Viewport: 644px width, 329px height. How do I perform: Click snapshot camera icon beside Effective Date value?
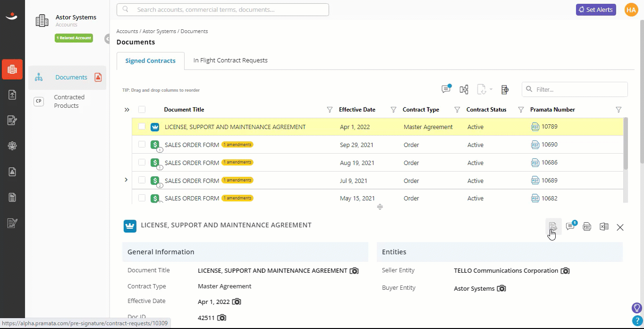pos(237,302)
